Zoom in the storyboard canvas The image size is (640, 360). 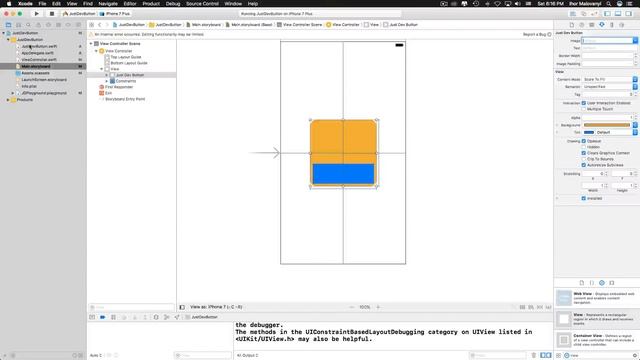tap(378, 307)
